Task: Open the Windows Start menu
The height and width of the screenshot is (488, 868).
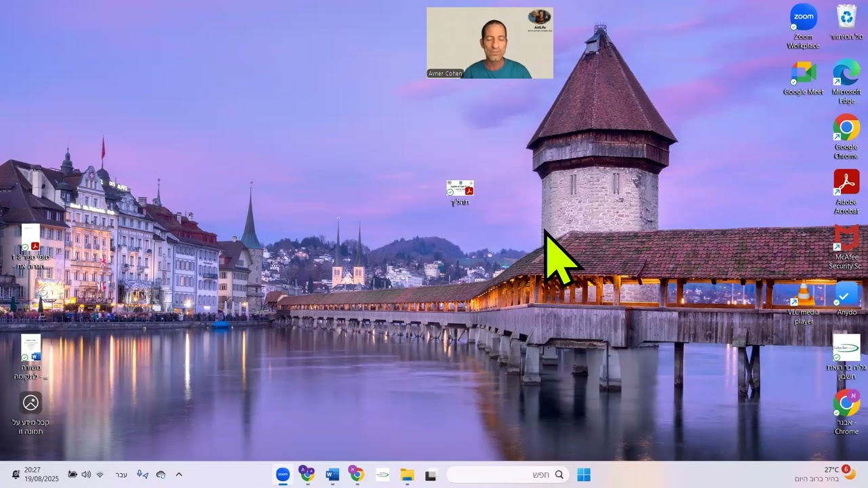Action: (583, 474)
